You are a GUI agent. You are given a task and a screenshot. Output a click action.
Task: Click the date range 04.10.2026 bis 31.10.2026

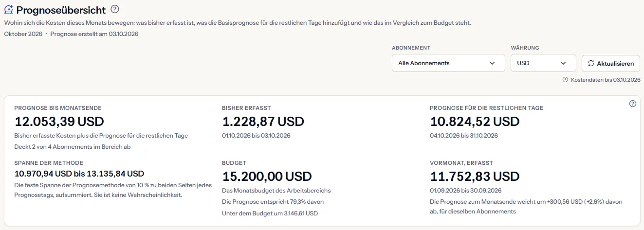[x=464, y=136]
